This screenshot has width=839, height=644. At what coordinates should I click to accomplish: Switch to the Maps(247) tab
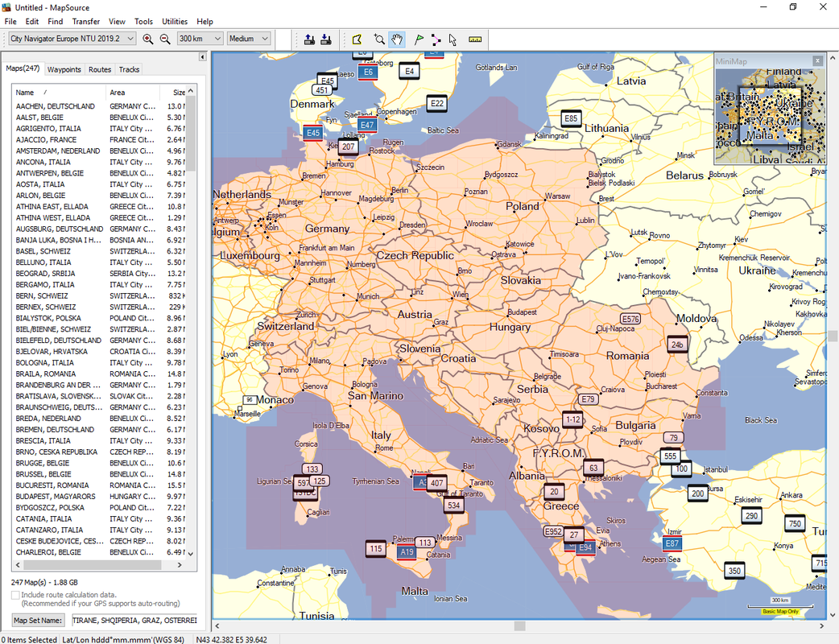(x=23, y=68)
